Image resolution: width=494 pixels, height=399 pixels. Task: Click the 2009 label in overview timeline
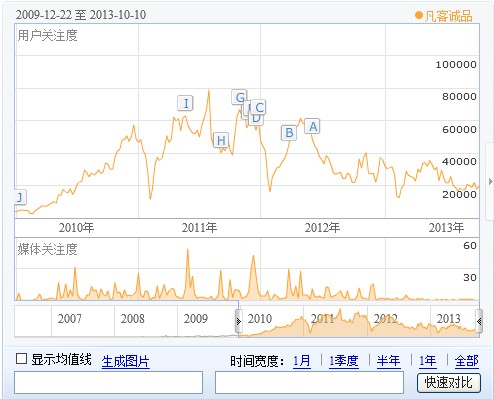click(x=195, y=319)
